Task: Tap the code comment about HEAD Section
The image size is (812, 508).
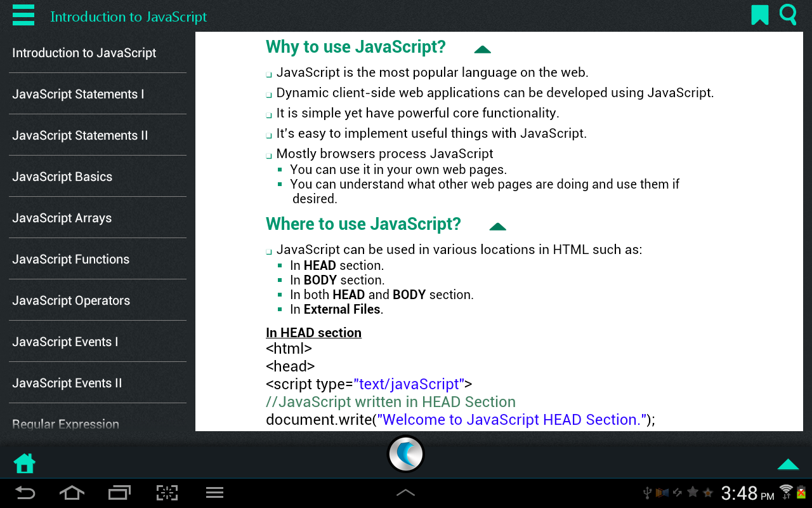Action: click(391, 402)
